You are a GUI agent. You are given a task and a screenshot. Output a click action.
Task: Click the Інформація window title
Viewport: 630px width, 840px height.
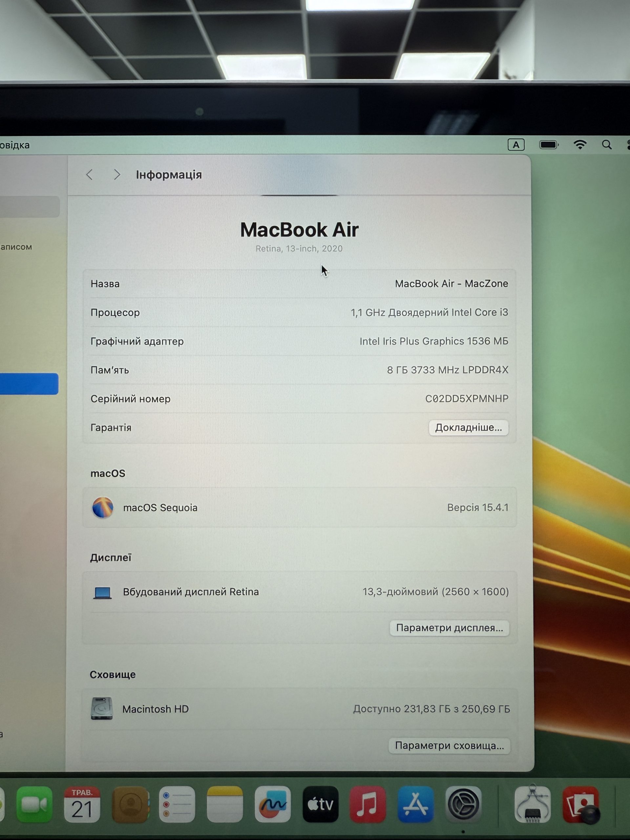coord(169,175)
